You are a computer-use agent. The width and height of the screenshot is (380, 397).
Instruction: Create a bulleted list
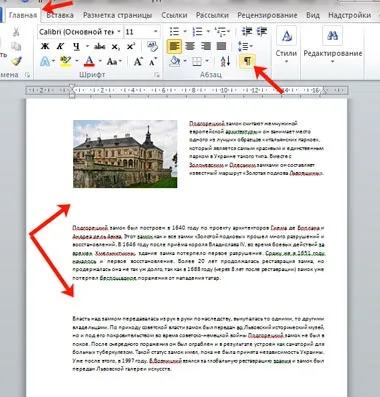[x=174, y=32]
